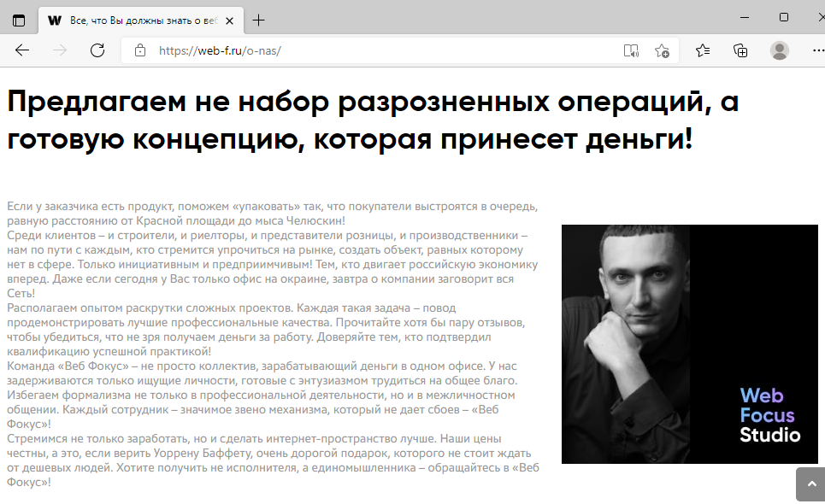The height and width of the screenshot is (504, 825).
Task: Close the web-f.ru tab
Action: click(229, 21)
